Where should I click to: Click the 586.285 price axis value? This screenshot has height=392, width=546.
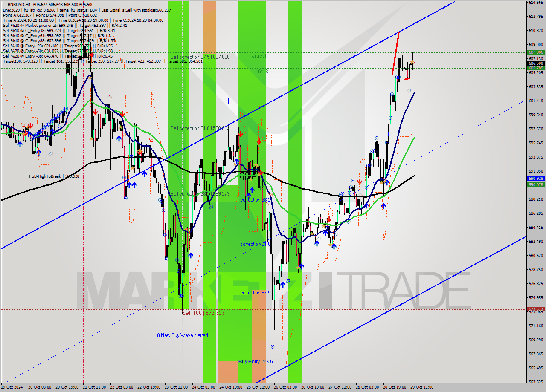tap(536, 213)
